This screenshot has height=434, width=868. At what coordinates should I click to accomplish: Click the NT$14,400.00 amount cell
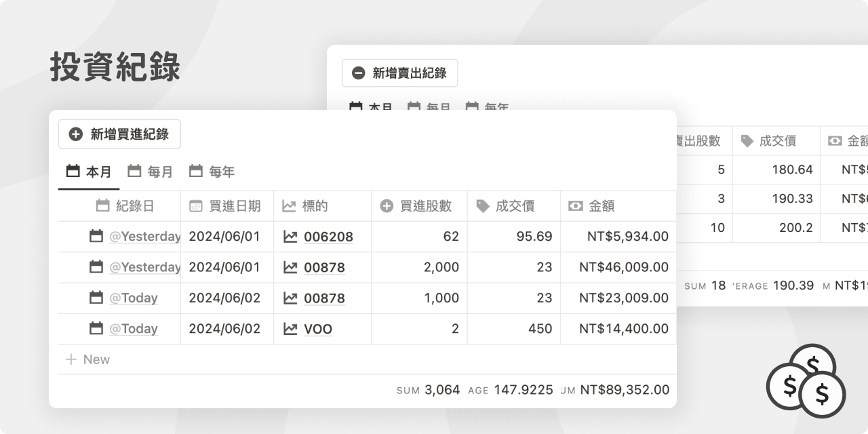(623, 329)
